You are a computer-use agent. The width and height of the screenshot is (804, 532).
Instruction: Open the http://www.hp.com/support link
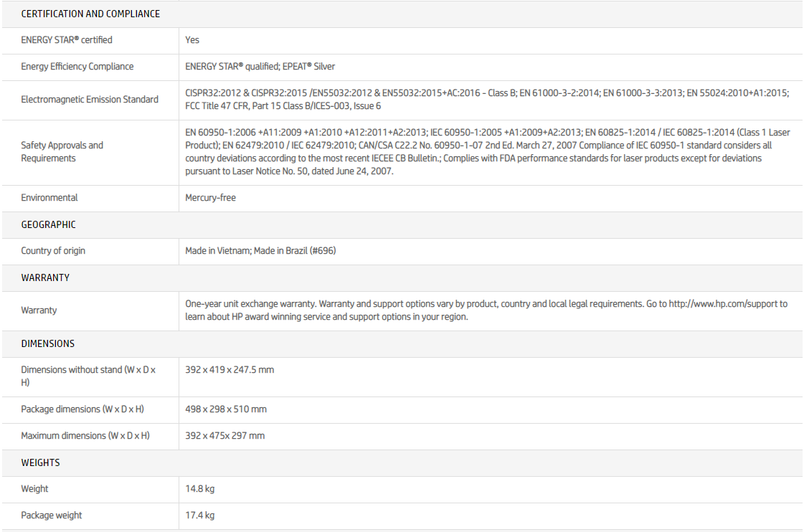point(727,304)
